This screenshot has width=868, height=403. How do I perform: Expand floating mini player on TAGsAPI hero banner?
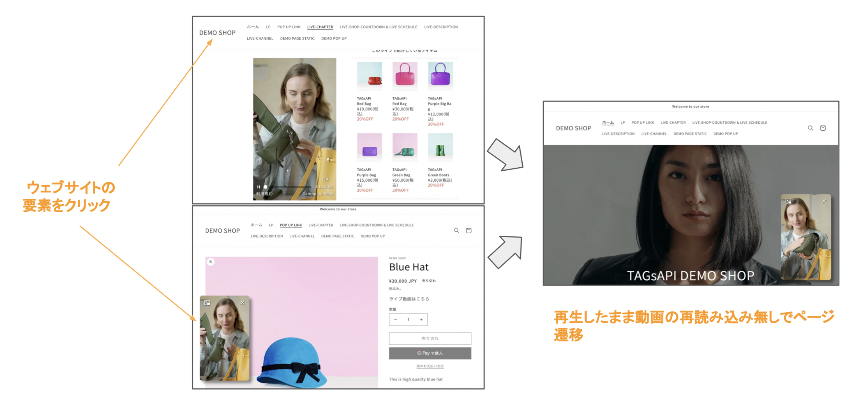click(788, 201)
